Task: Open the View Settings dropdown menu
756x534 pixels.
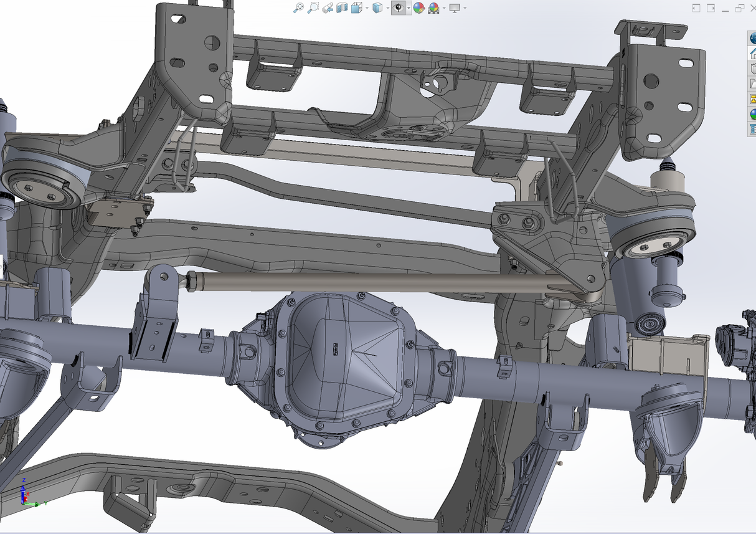Action: 464,8
